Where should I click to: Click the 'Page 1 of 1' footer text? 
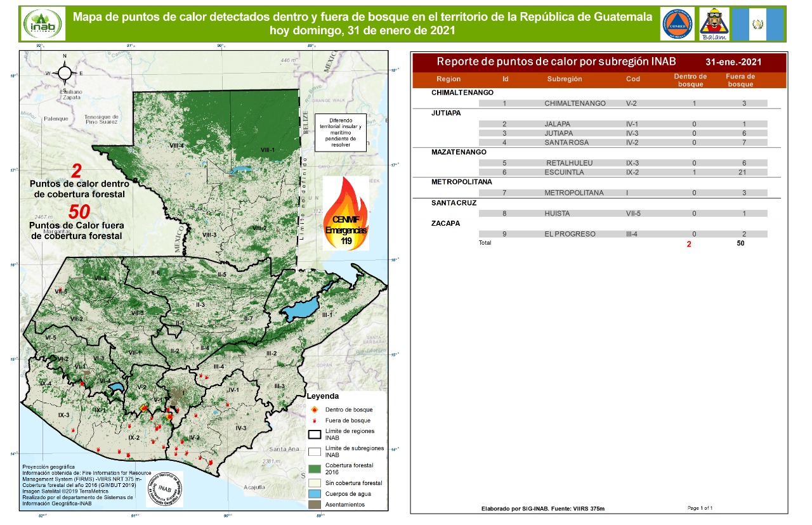(700, 508)
